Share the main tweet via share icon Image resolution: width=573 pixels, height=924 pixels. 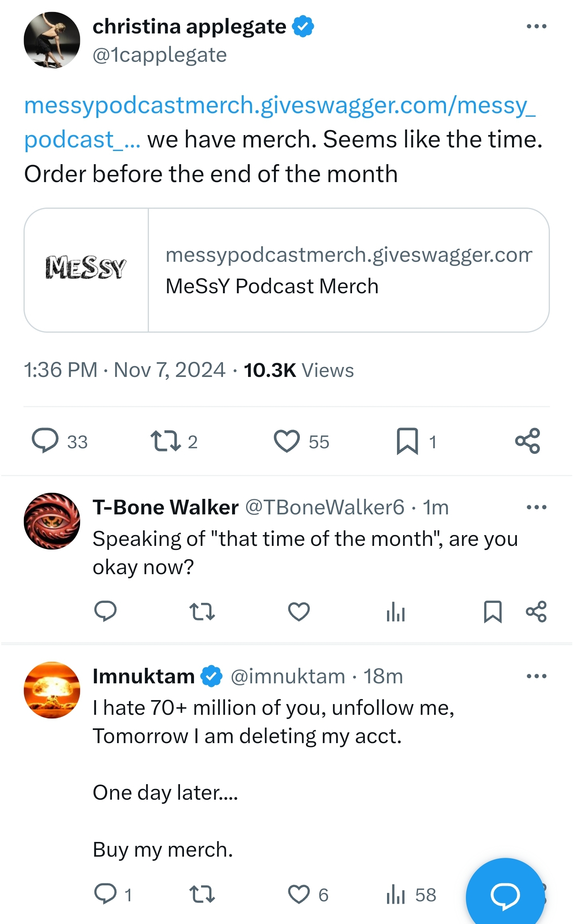coord(528,441)
